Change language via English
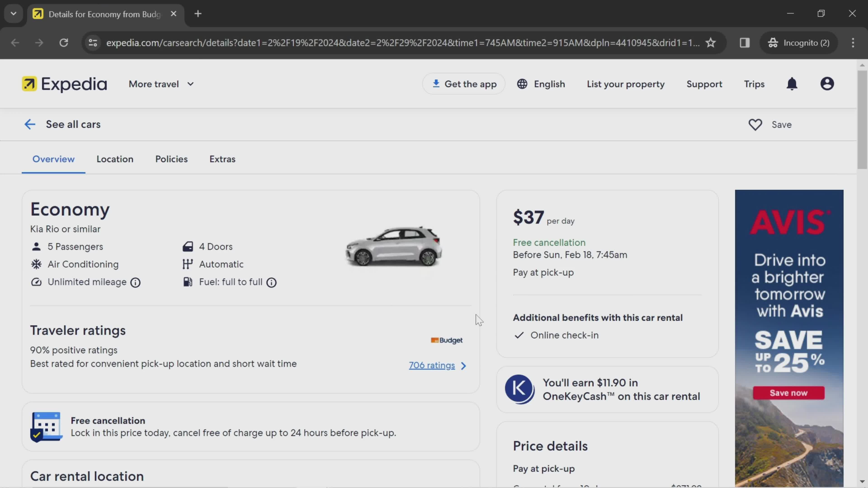 pyautogui.click(x=541, y=84)
